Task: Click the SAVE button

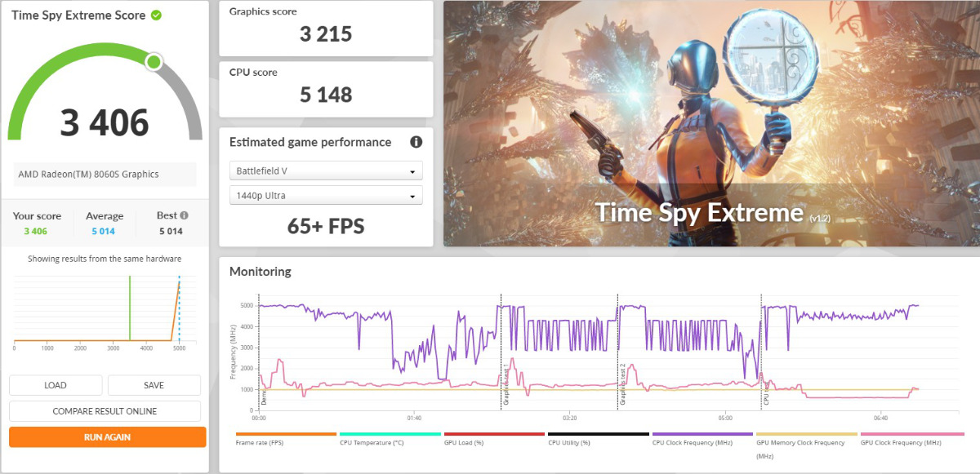Action: pos(154,385)
